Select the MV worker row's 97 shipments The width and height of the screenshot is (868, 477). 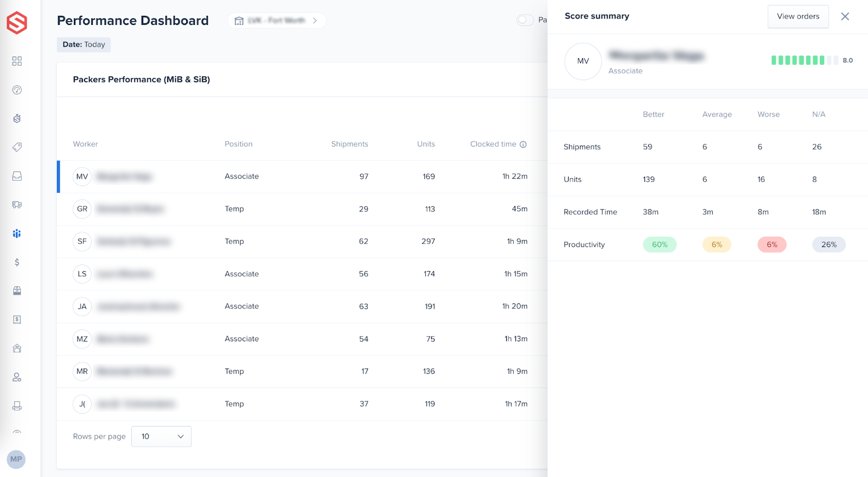pyautogui.click(x=364, y=176)
